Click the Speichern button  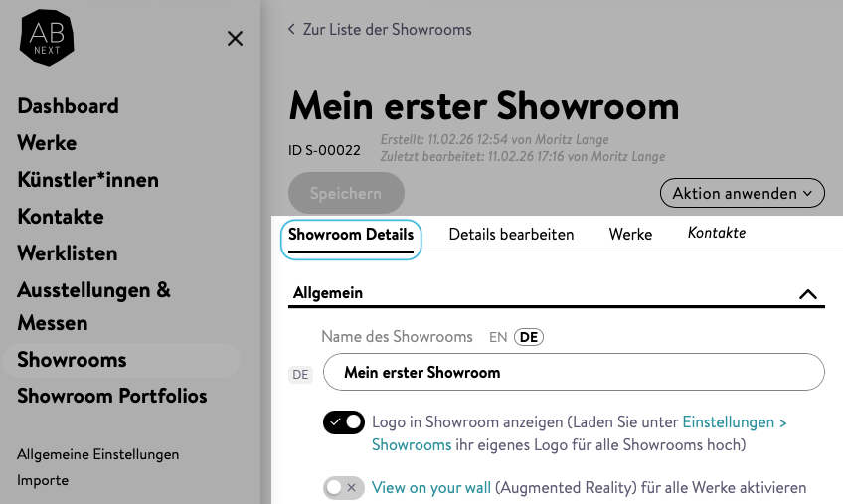click(x=346, y=193)
